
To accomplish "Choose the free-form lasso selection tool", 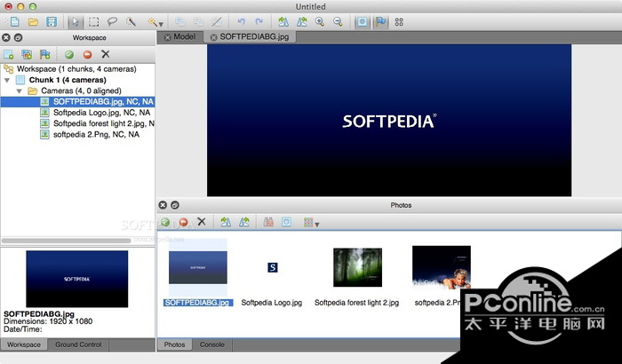I will tap(112, 21).
